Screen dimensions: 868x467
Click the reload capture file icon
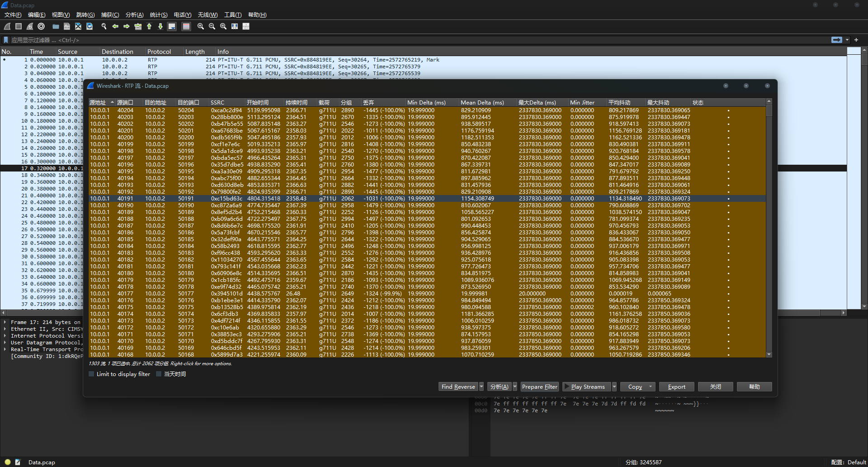(x=90, y=27)
